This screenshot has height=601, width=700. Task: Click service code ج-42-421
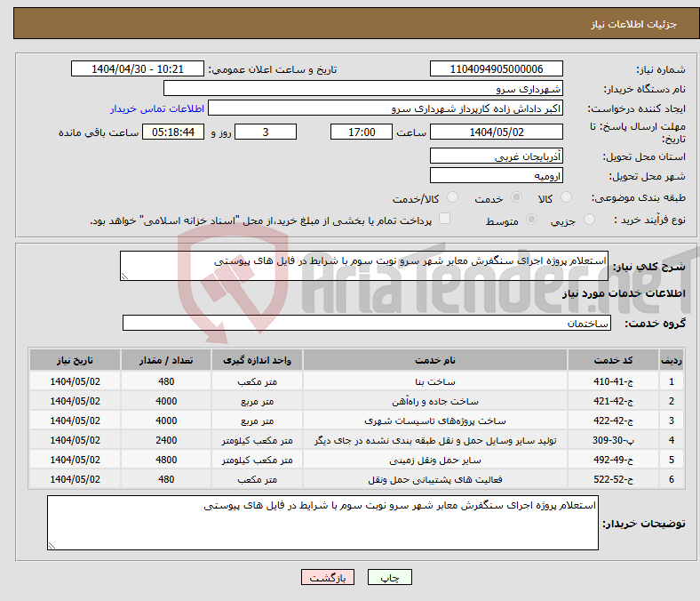[x=614, y=401]
